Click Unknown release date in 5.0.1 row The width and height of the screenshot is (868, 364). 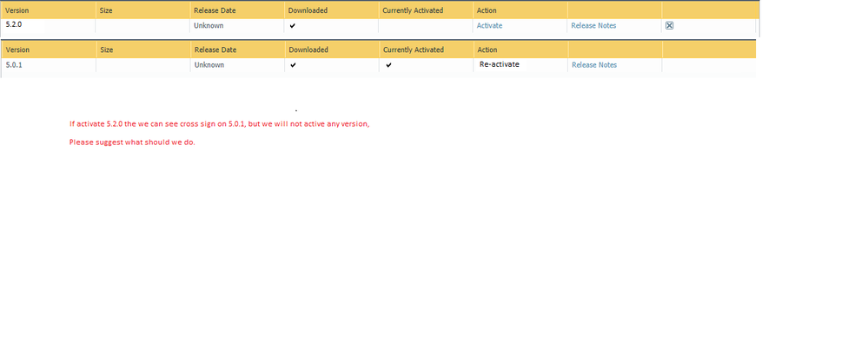pos(209,65)
